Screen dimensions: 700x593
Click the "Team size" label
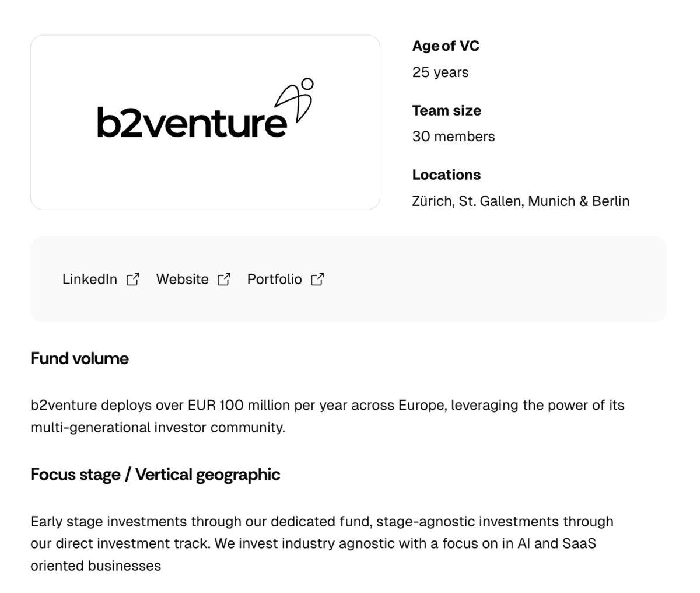click(446, 110)
